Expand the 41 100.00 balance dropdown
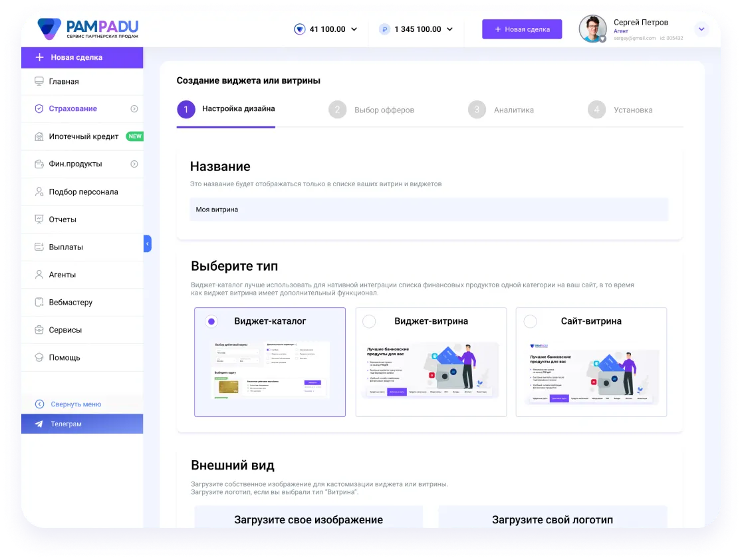742x560 pixels. [354, 29]
